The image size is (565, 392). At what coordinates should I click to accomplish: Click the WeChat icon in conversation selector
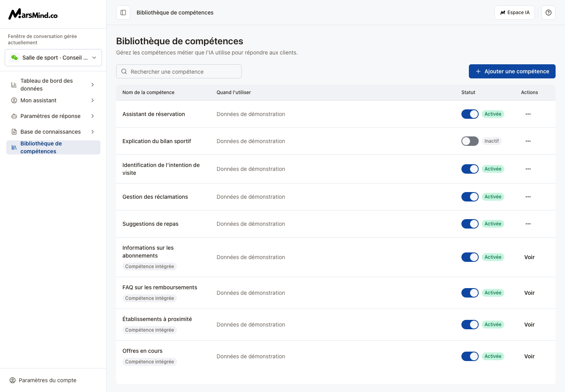[15, 58]
